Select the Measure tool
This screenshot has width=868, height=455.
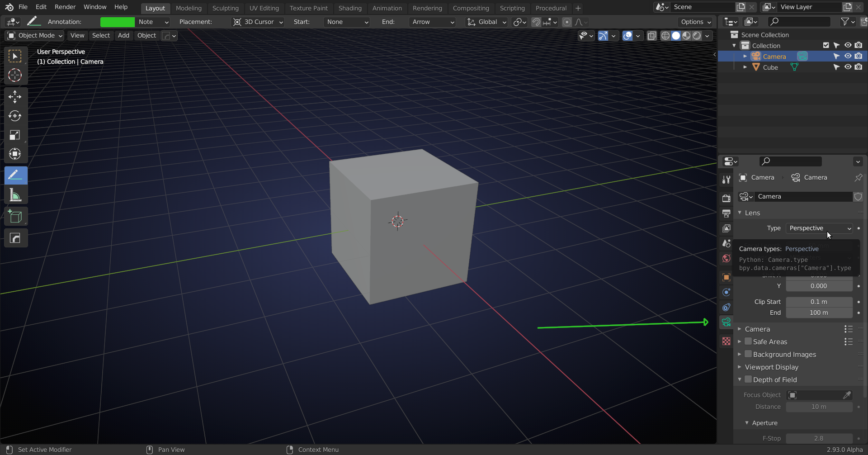click(x=15, y=195)
